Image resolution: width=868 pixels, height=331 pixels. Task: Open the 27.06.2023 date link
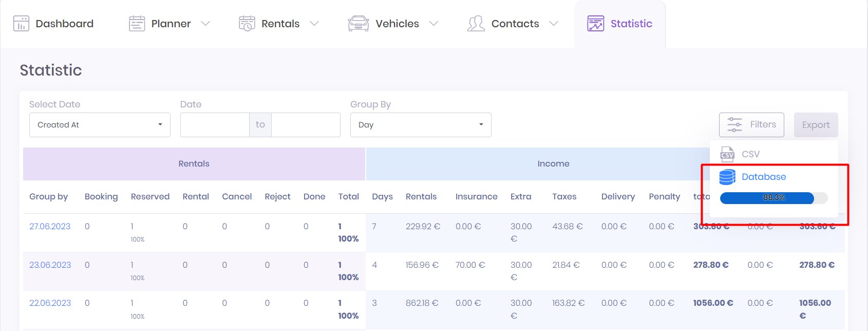pos(50,226)
